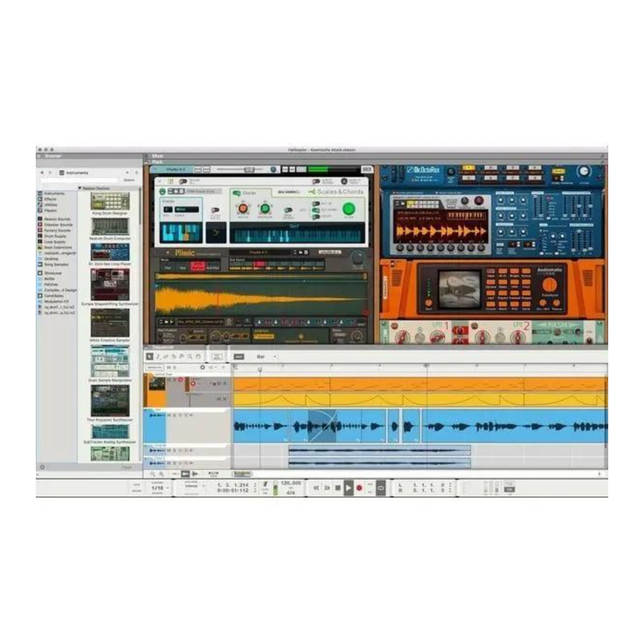Click the zoom out magnifier below the sequencer

152,474
